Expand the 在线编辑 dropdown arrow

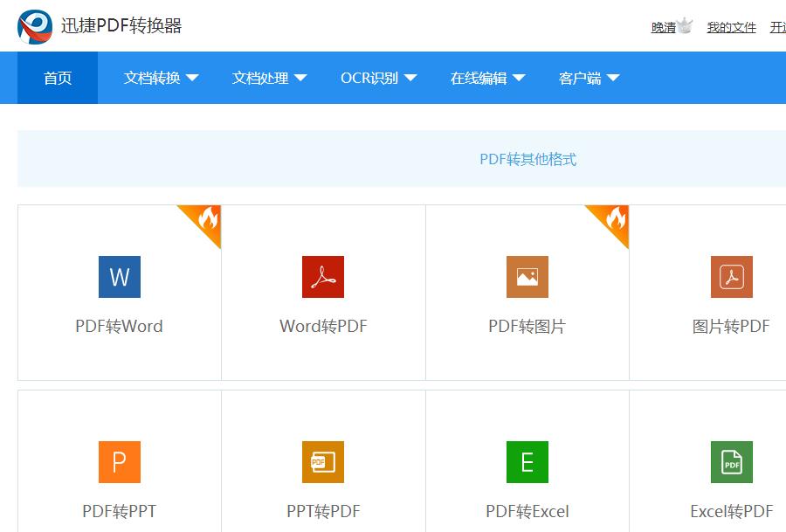tap(519, 78)
